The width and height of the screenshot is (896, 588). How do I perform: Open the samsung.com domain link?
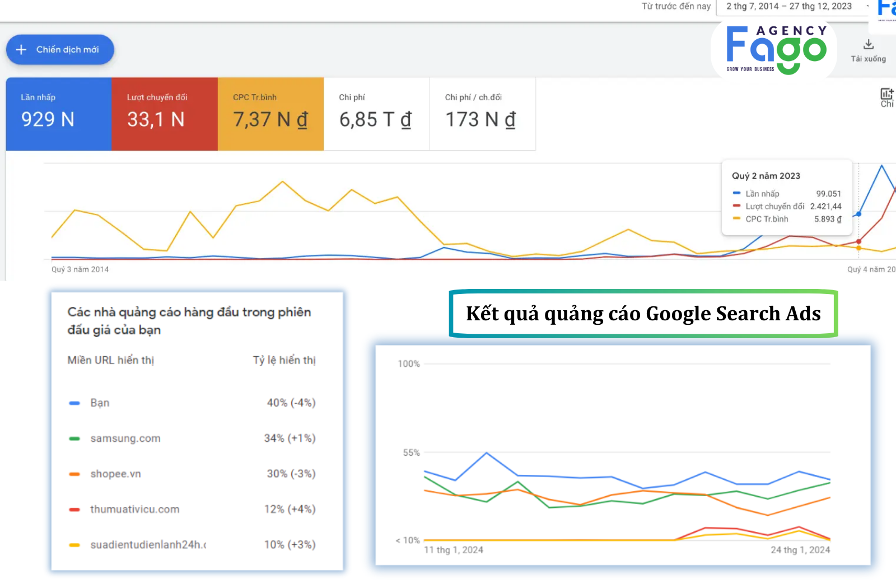click(x=125, y=438)
